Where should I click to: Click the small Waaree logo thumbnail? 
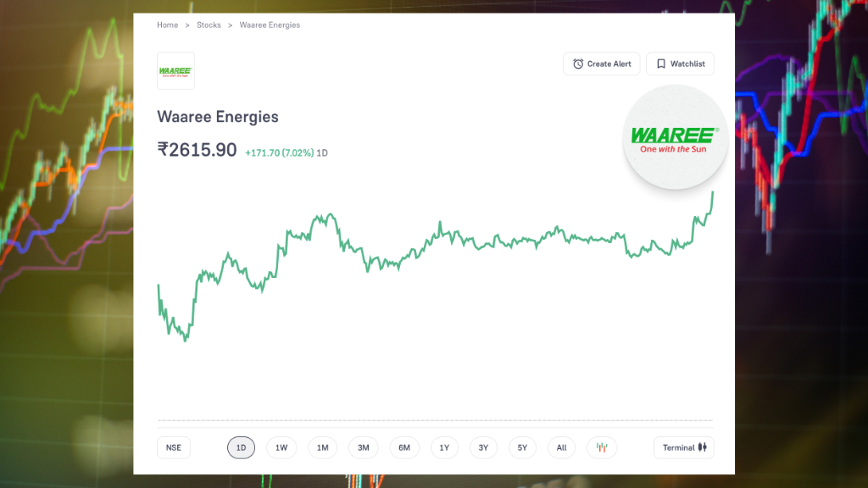(x=175, y=71)
